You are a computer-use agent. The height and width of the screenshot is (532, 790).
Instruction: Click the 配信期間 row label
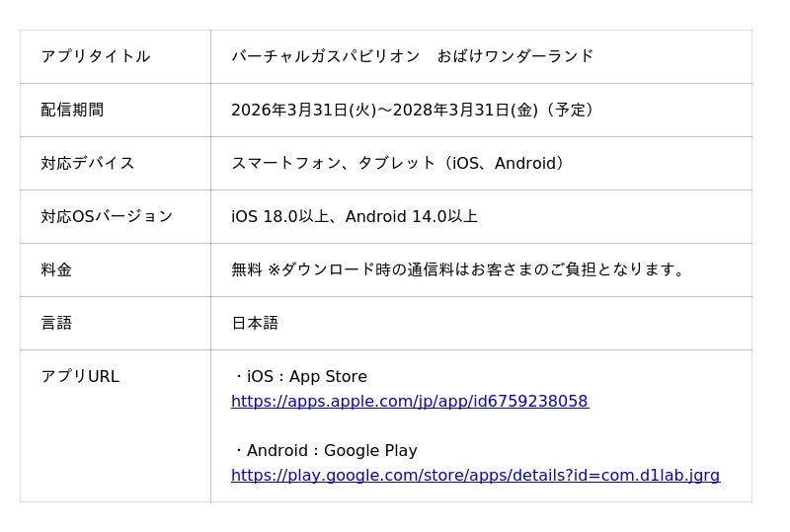click(72, 110)
